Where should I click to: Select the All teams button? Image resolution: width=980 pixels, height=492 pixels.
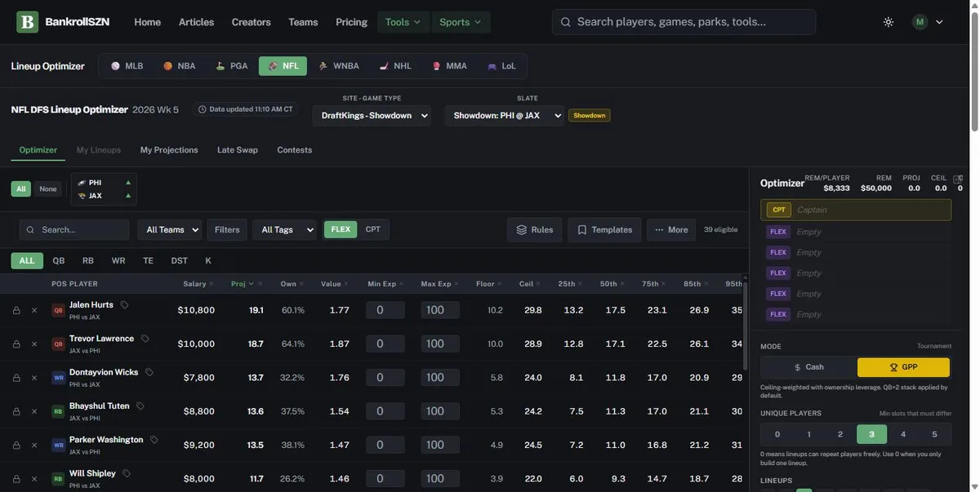point(21,189)
